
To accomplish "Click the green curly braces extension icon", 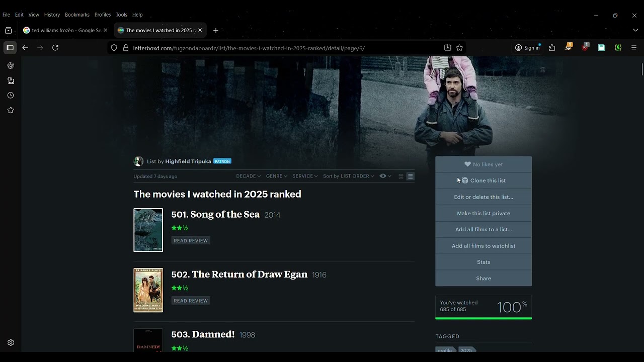I will (618, 48).
